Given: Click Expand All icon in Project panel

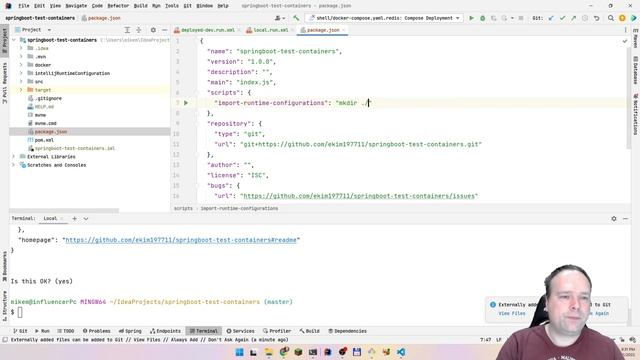Looking at the screenshot, I should click(127, 30).
